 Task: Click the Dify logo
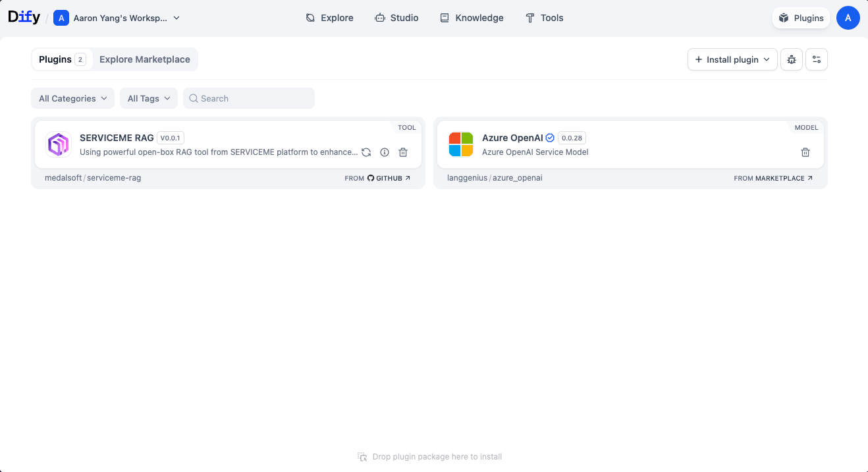(24, 18)
